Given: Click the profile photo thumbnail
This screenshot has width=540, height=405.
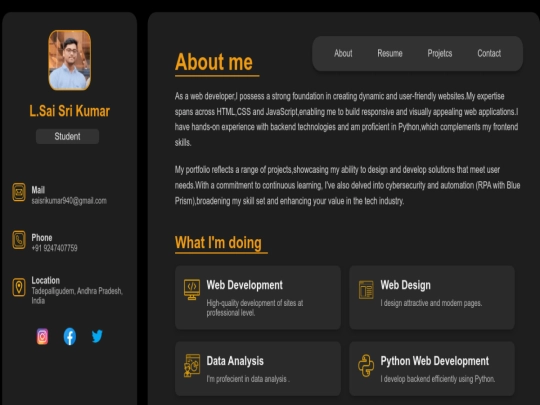Looking at the screenshot, I should [70, 60].
